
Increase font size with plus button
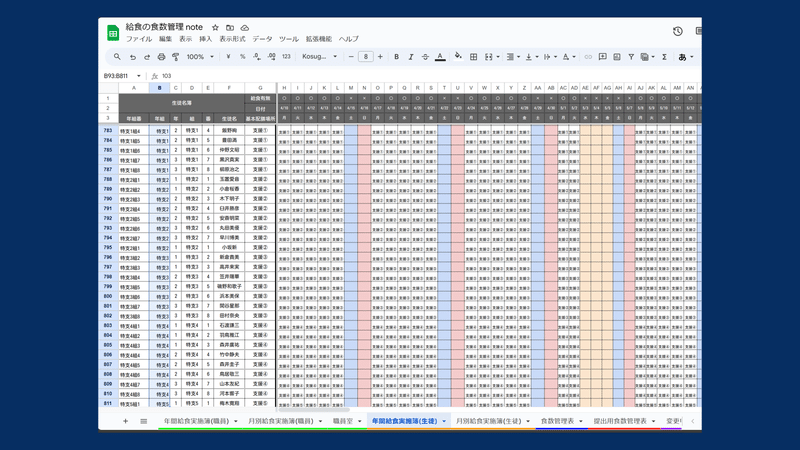pyautogui.click(x=380, y=57)
